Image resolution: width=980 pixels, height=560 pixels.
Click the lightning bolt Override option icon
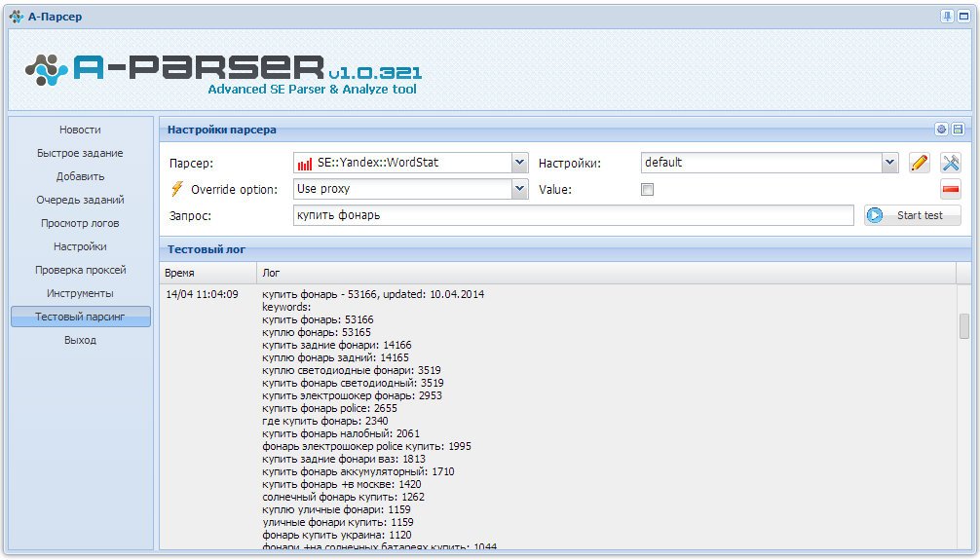pyautogui.click(x=177, y=188)
